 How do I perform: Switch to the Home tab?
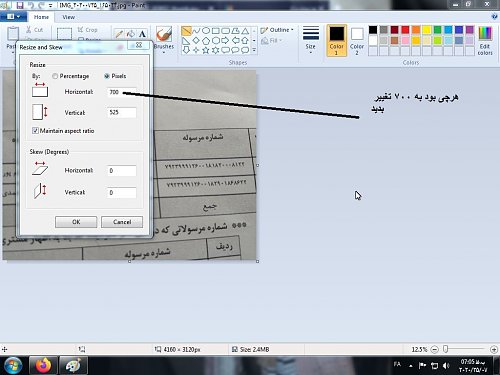coord(41,17)
